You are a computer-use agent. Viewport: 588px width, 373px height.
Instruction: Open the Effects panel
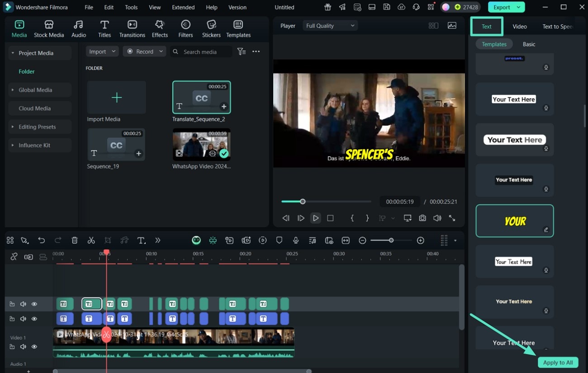tap(160, 29)
